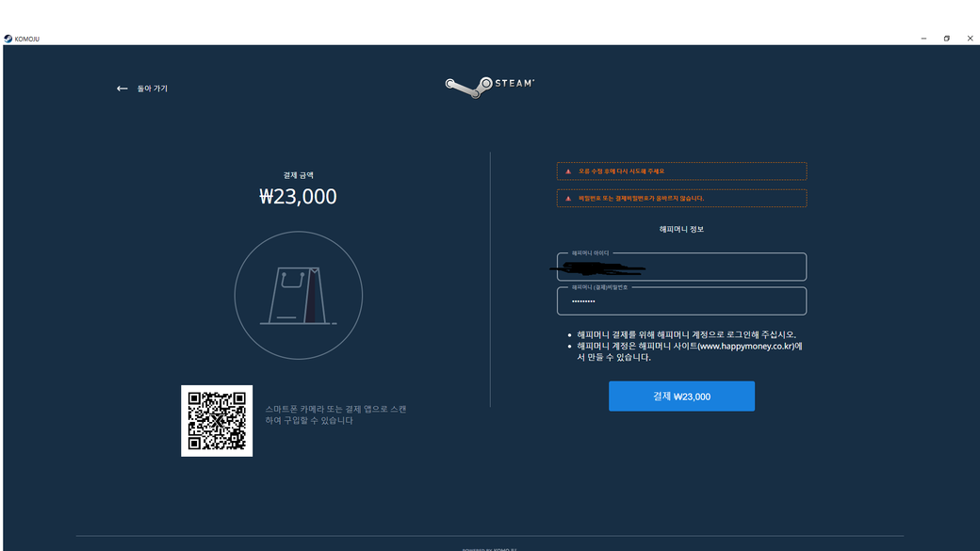The width and height of the screenshot is (980, 551).
Task: Select the incorrect password error banner
Action: pos(681,199)
